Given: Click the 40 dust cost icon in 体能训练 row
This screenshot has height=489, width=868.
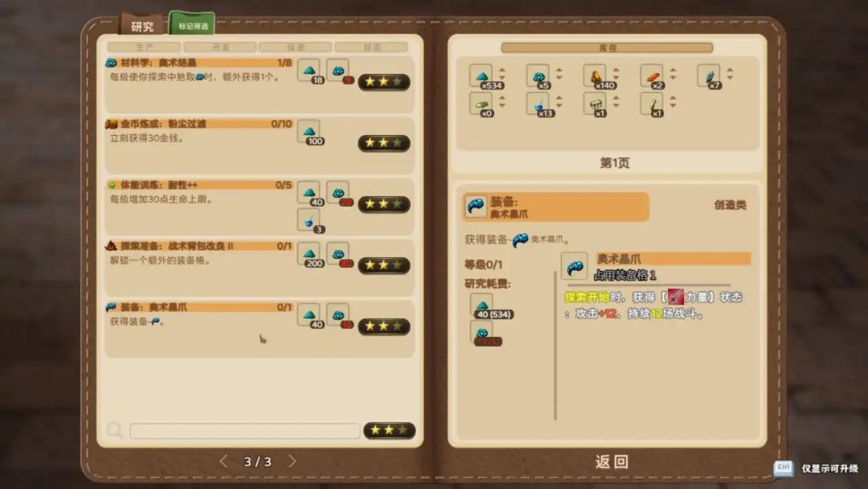Looking at the screenshot, I should (309, 193).
